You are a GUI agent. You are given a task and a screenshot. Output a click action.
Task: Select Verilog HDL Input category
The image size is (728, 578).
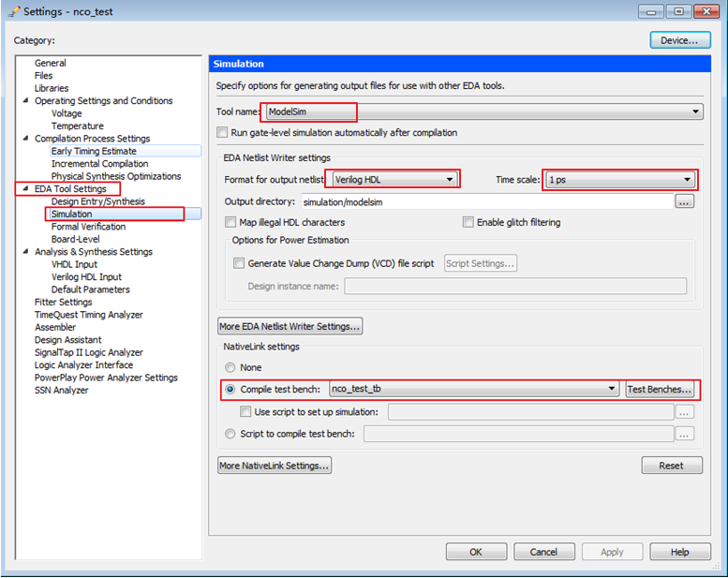[86, 276]
